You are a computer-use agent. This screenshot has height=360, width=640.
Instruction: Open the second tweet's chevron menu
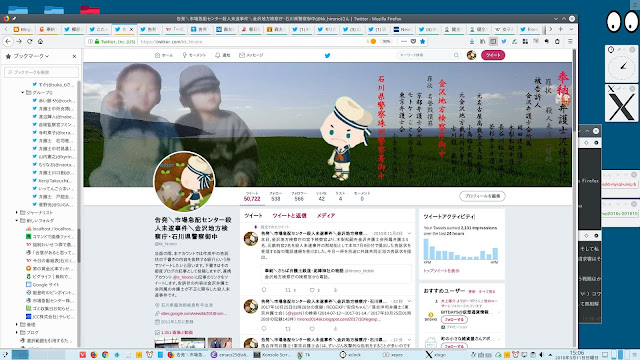coord(409,301)
